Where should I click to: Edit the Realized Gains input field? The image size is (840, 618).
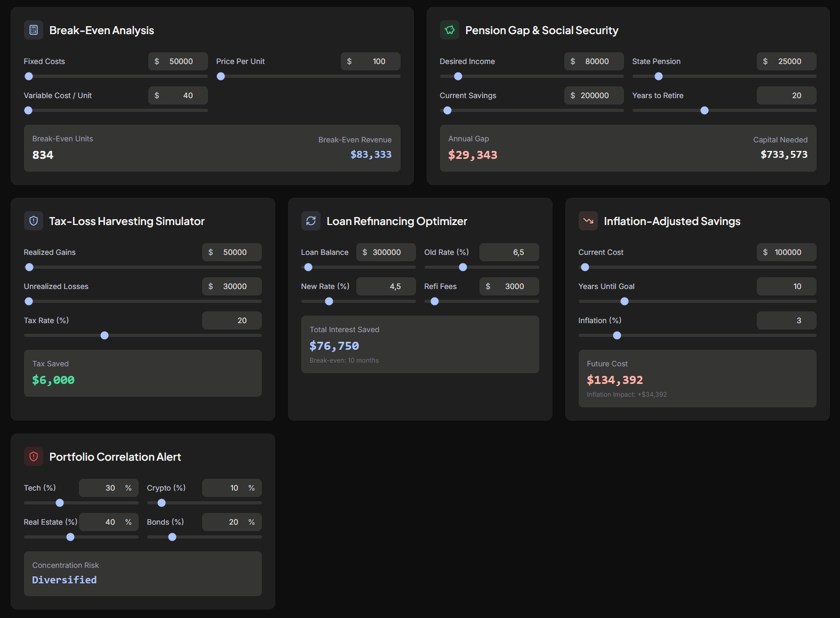point(232,252)
